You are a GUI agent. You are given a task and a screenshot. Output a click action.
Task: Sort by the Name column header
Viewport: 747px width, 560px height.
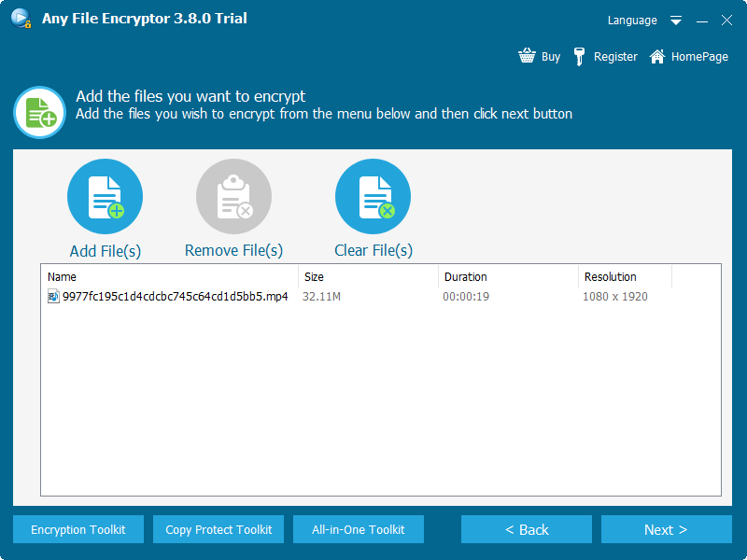click(170, 276)
